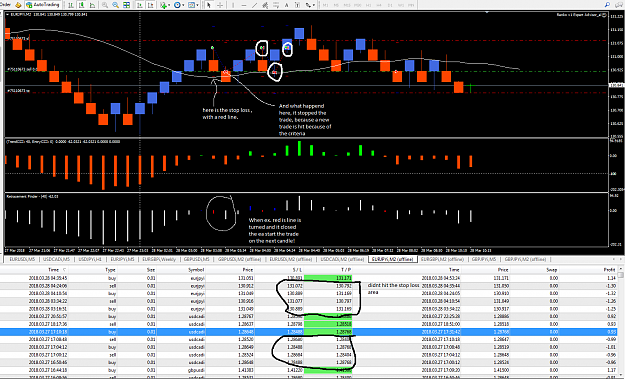Click the search magnifier icon at top right

click(607, 5)
